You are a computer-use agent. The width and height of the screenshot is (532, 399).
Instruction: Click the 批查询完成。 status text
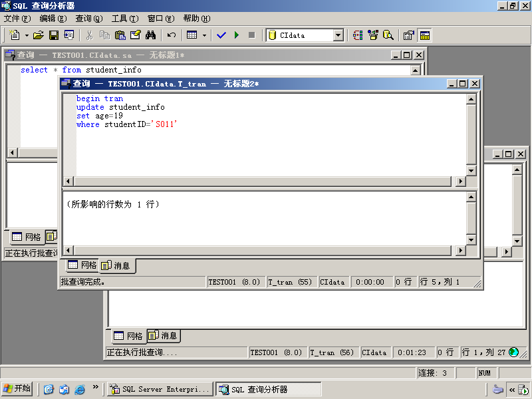82,282
